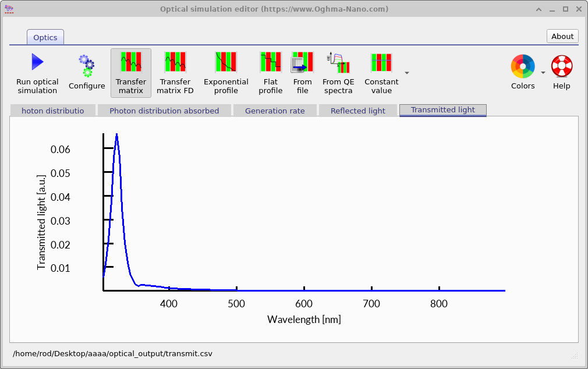Select Transfer matrix FD model
Viewport: 588px width, 369px height.
[175, 73]
